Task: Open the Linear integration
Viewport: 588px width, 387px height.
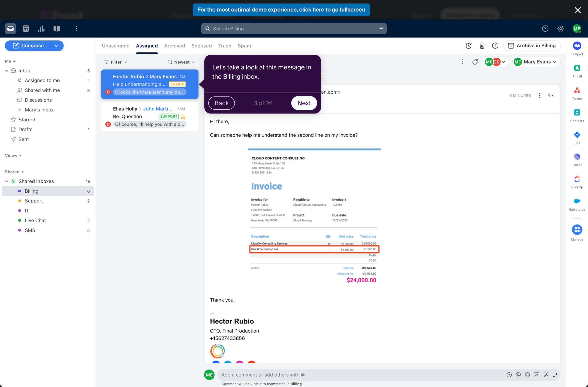Action: (x=577, y=159)
